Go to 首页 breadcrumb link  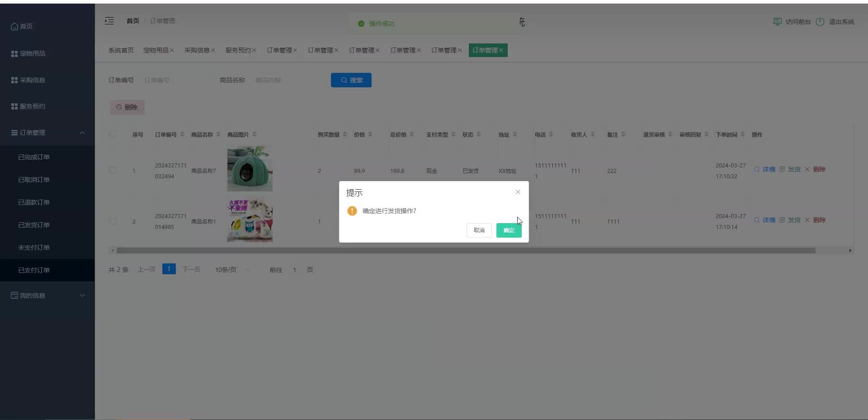click(133, 21)
